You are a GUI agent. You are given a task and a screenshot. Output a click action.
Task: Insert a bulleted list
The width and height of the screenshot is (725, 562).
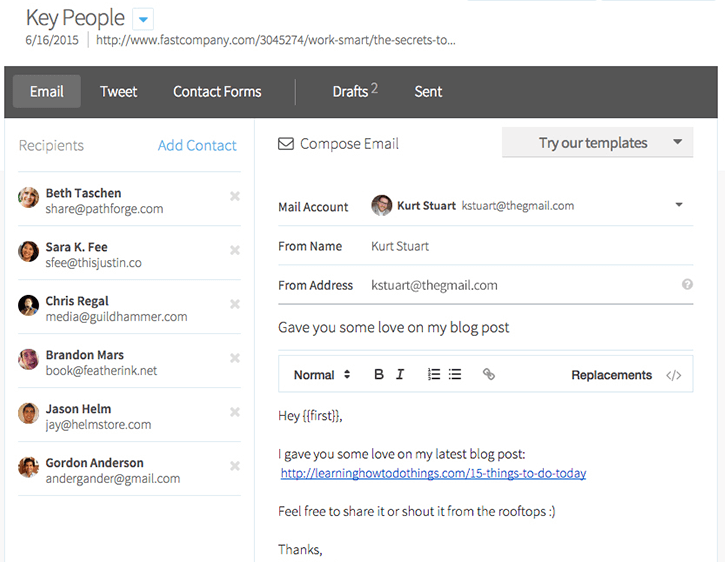point(455,375)
